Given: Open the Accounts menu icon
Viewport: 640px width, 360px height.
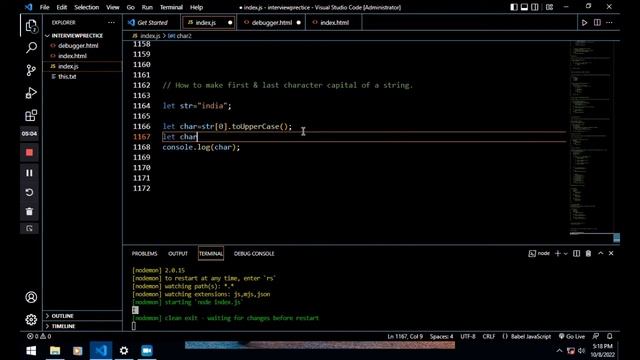Looking at the screenshot, I should pos(31,297).
